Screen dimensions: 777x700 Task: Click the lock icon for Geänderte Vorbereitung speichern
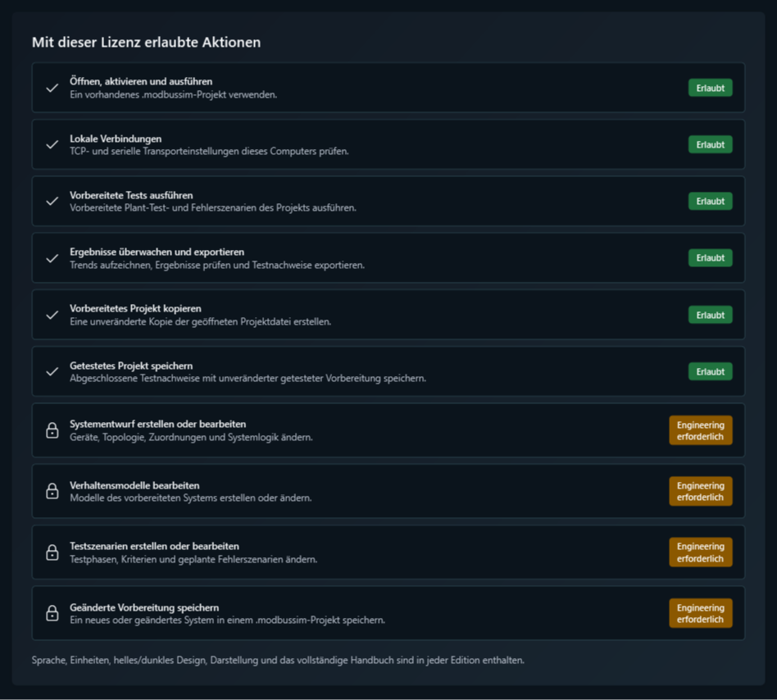pos(52,613)
